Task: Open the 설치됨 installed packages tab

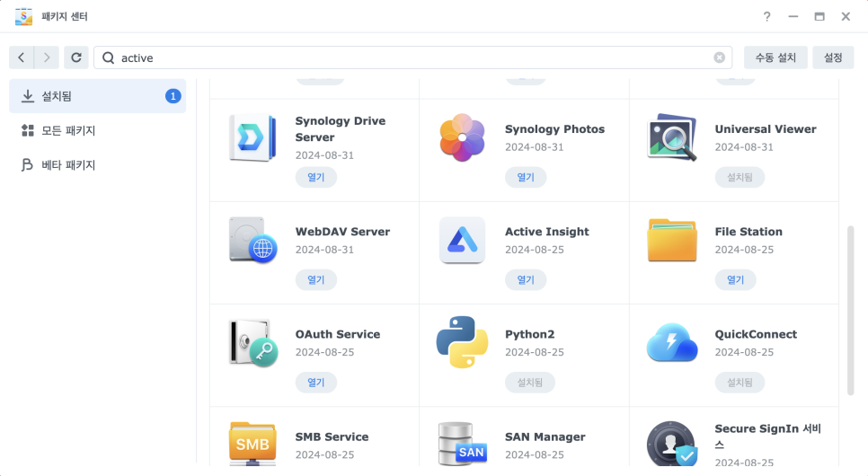Action: coord(97,96)
